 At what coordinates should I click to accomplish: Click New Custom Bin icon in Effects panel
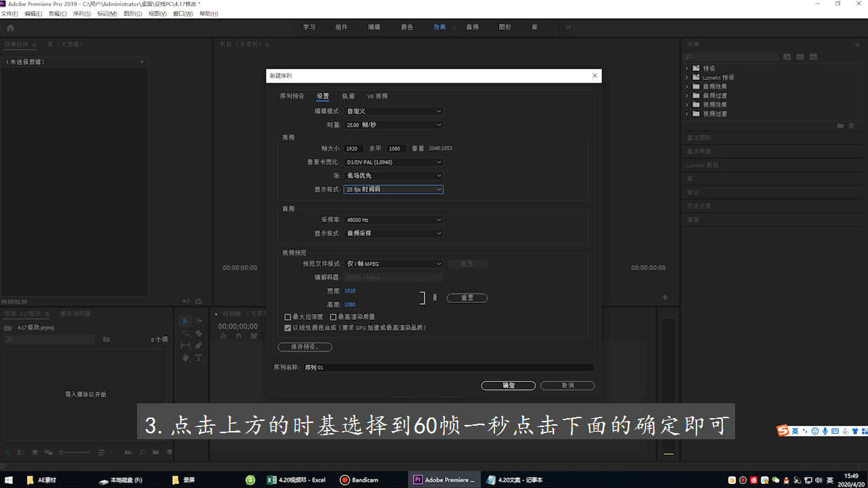tap(840, 126)
